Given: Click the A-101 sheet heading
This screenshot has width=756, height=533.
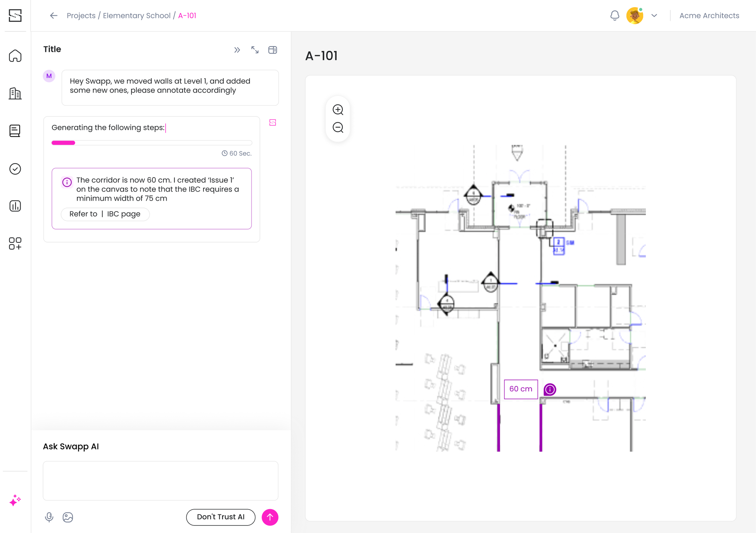Looking at the screenshot, I should point(321,56).
